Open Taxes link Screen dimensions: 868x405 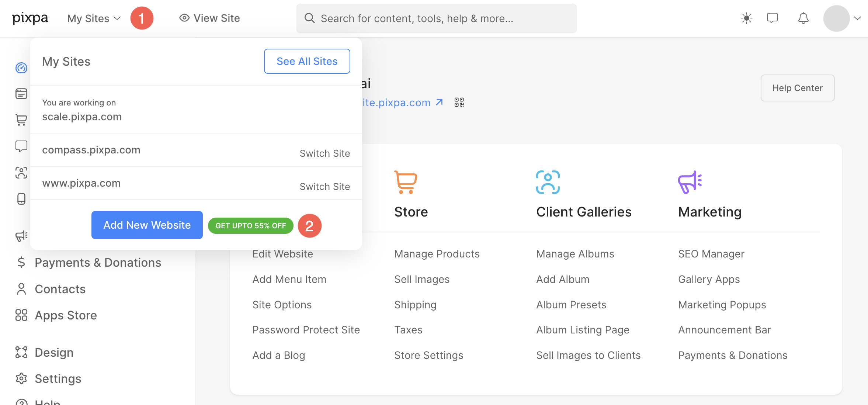(408, 330)
